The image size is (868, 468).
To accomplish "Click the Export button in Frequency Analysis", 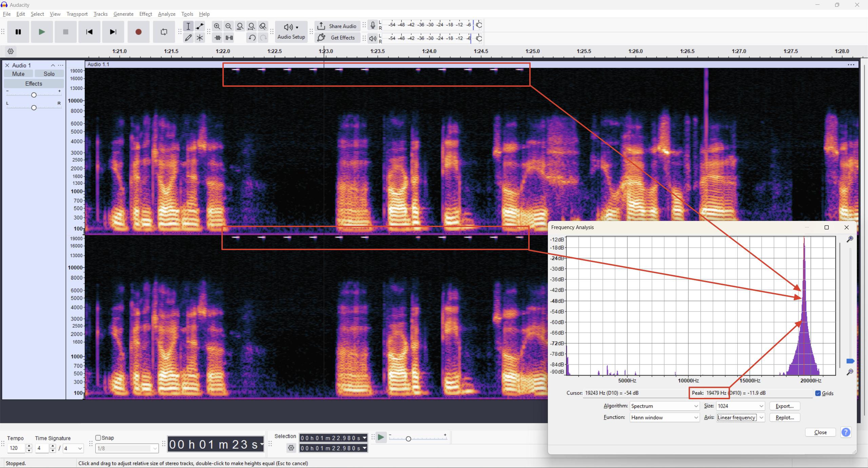I will 785,406.
